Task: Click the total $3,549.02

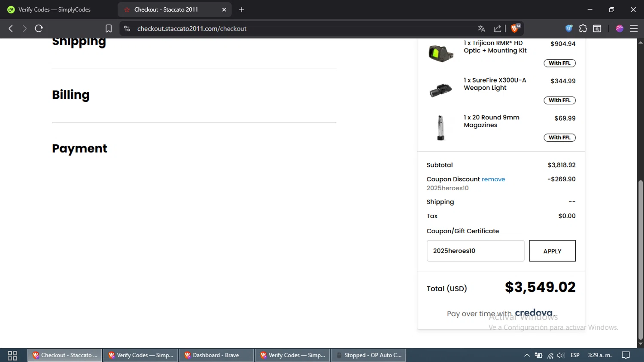Action: (x=540, y=287)
